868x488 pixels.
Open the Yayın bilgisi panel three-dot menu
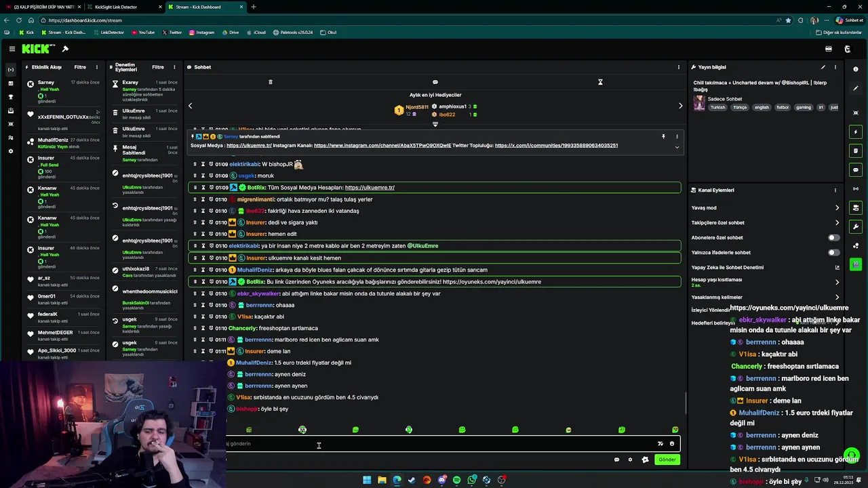tap(835, 67)
